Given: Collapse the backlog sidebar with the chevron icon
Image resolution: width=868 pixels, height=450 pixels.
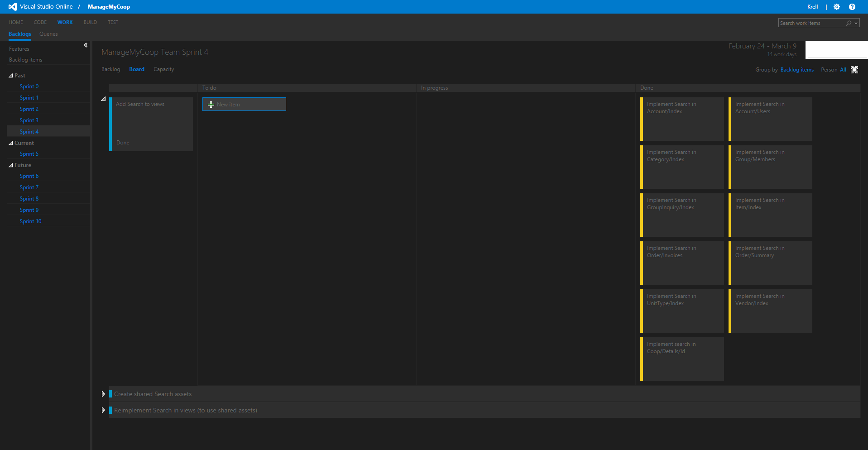Looking at the screenshot, I should click(86, 45).
